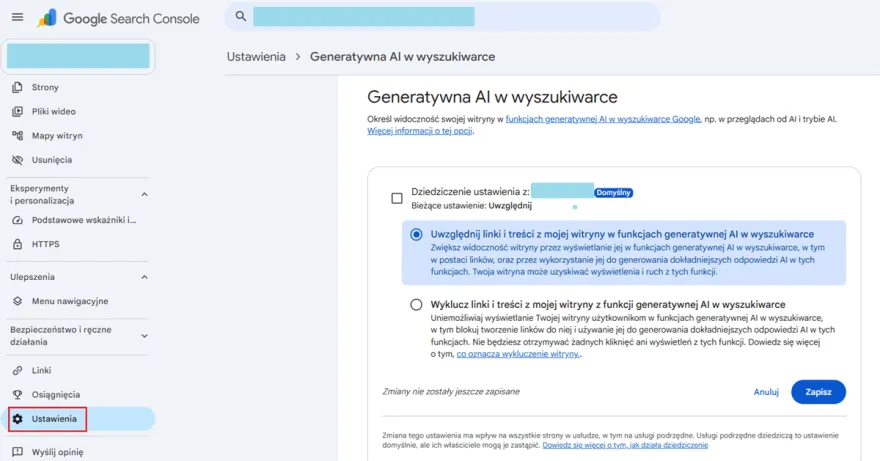
Task: Open the Więcej informacji o tej opcji link
Action: (x=420, y=131)
